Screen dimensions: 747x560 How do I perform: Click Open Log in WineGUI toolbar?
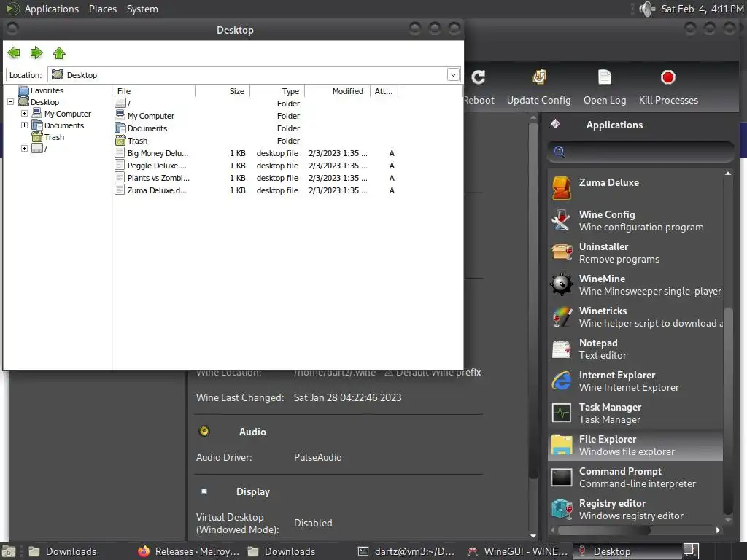pos(605,87)
